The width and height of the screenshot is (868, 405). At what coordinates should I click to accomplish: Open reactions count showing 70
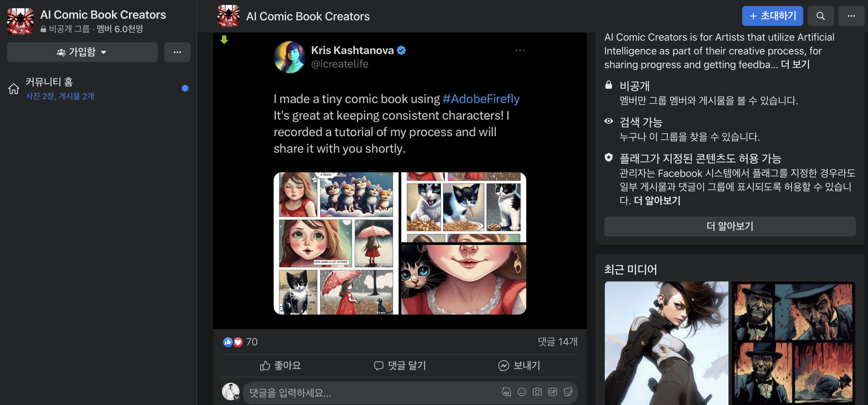tap(252, 342)
